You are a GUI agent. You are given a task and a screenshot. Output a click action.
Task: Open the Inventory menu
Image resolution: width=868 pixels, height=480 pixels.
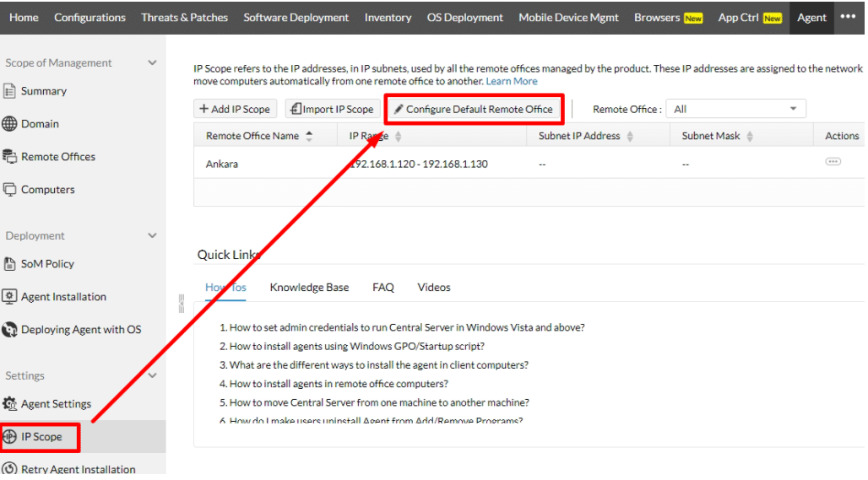[388, 18]
